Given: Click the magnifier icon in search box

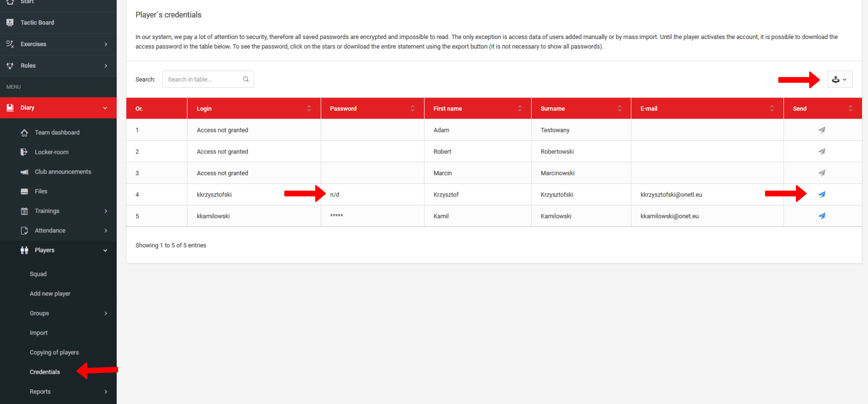Looking at the screenshot, I should [246, 79].
